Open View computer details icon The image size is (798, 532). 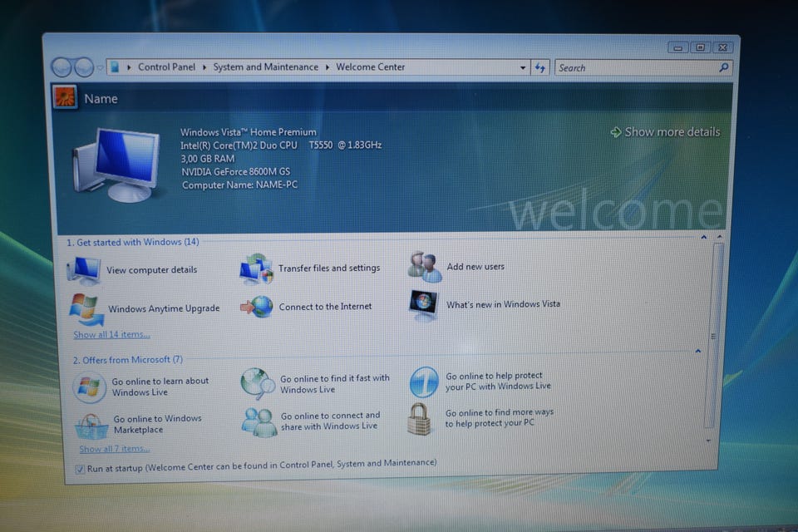pyautogui.click(x=83, y=270)
